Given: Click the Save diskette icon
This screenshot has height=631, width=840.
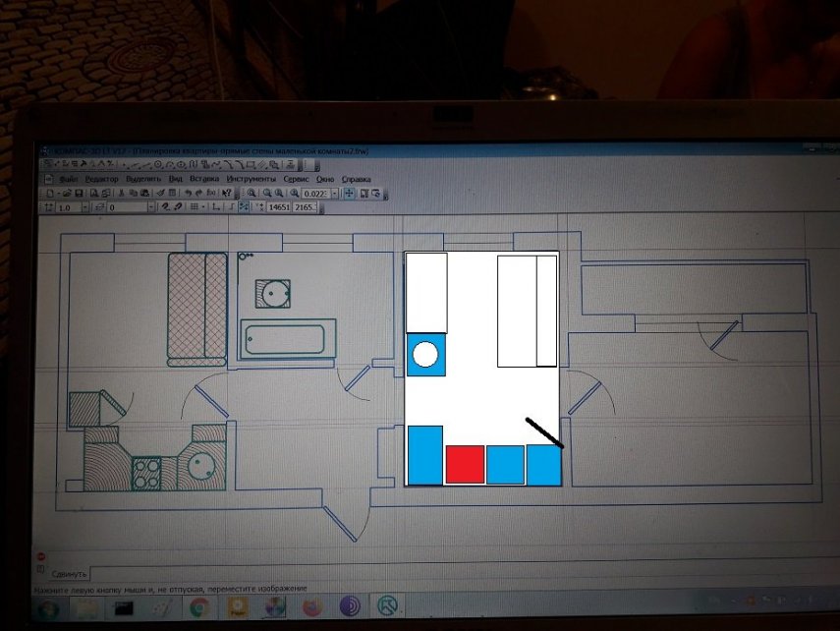Looking at the screenshot, I should tap(80, 194).
